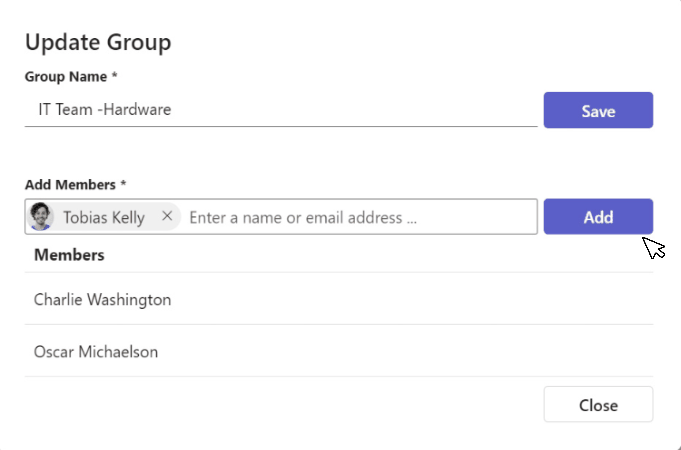Focus the Group Name text field

pyautogui.click(x=281, y=110)
